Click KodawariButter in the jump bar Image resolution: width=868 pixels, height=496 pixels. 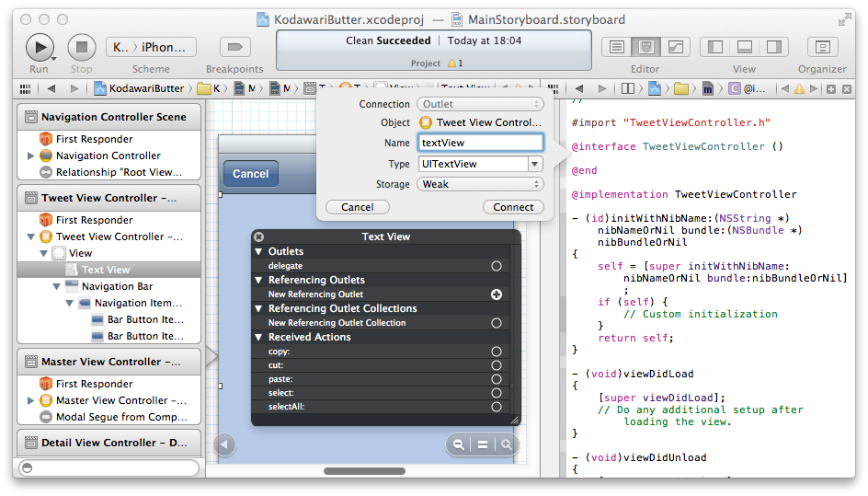pyautogui.click(x=140, y=88)
